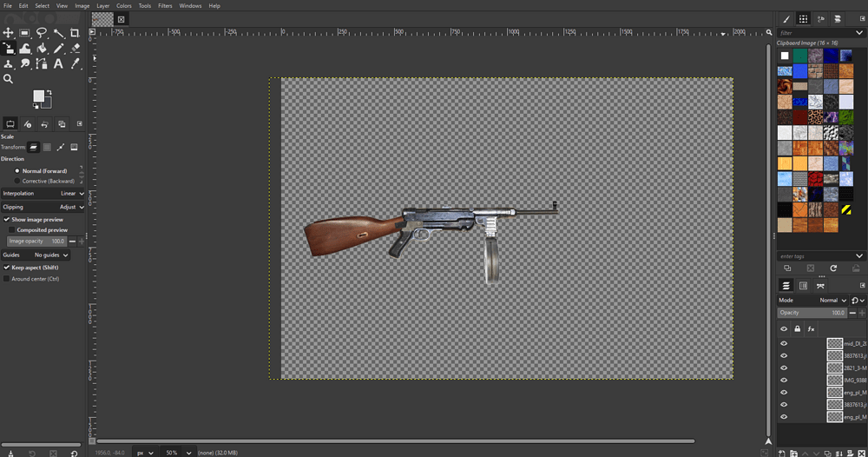Screen dimensions: 868x457
Task: Enable the Composited preview checkbox
Action: (x=12, y=230)
